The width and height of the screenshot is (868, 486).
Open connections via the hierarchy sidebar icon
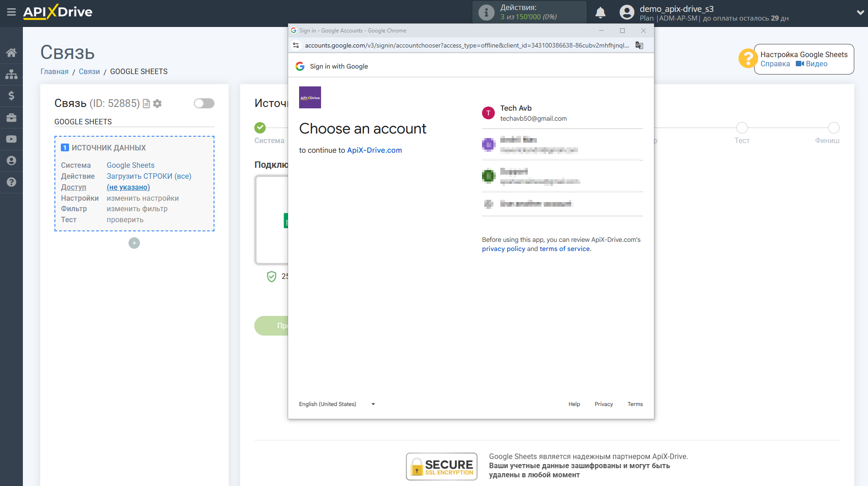pos(11,74)
